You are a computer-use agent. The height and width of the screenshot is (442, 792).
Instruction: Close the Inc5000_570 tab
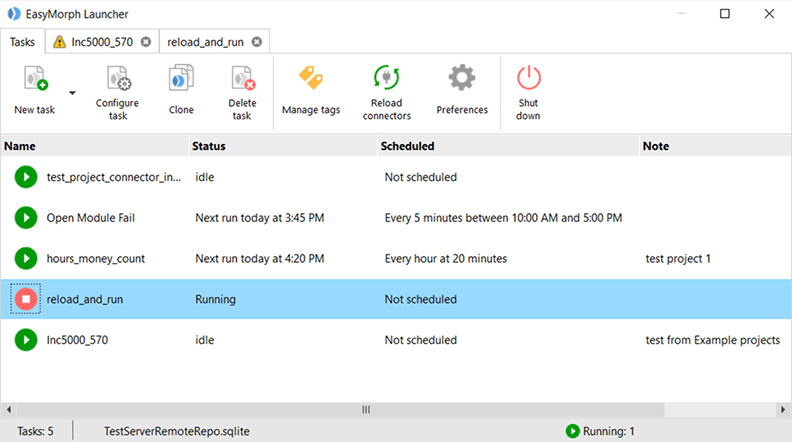click(146, 42)
